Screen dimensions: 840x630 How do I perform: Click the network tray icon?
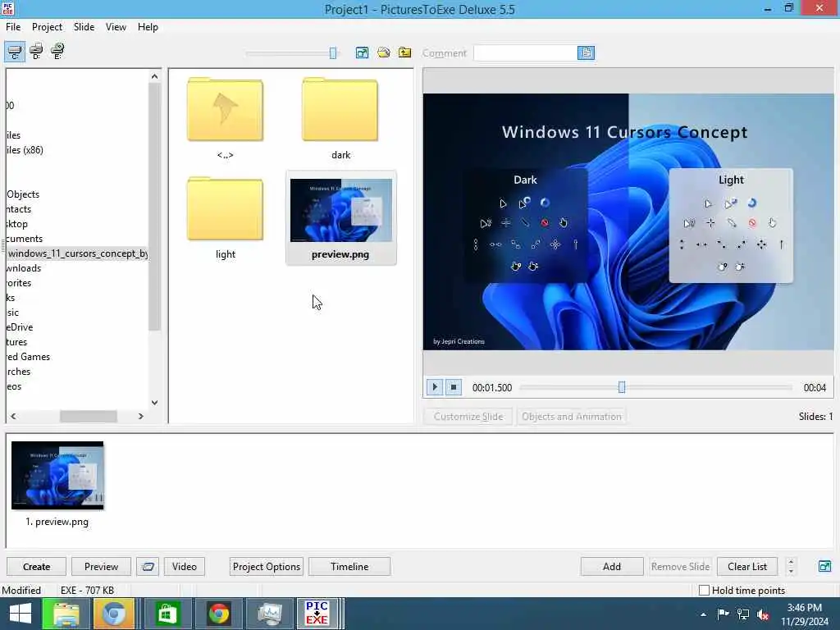click(x=743, y=614)
